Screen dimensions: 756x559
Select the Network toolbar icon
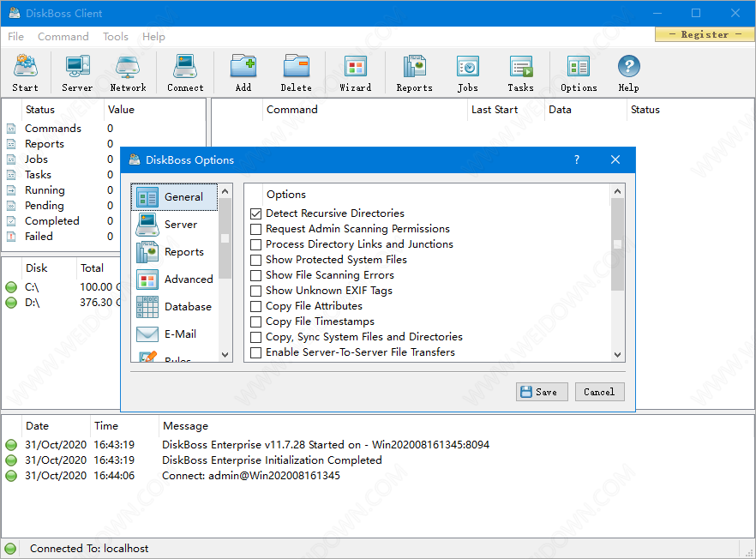click(128, 72)
